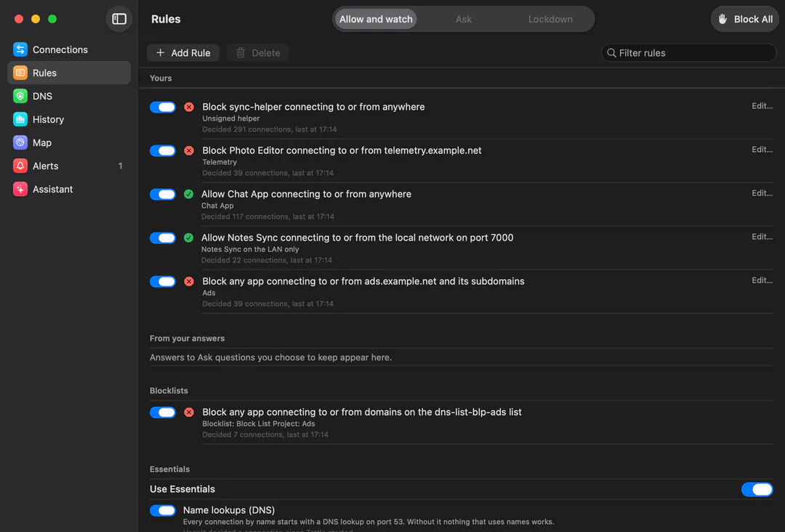Click the Delete button
Image resolution: width=785 pixels, height=532 pixels.
click(258, 52)
